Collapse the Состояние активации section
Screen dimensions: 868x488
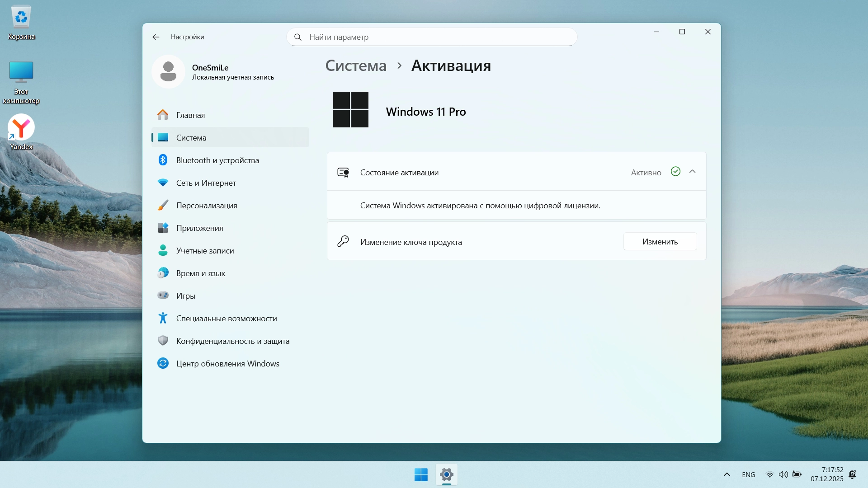[x=692, y=172]
